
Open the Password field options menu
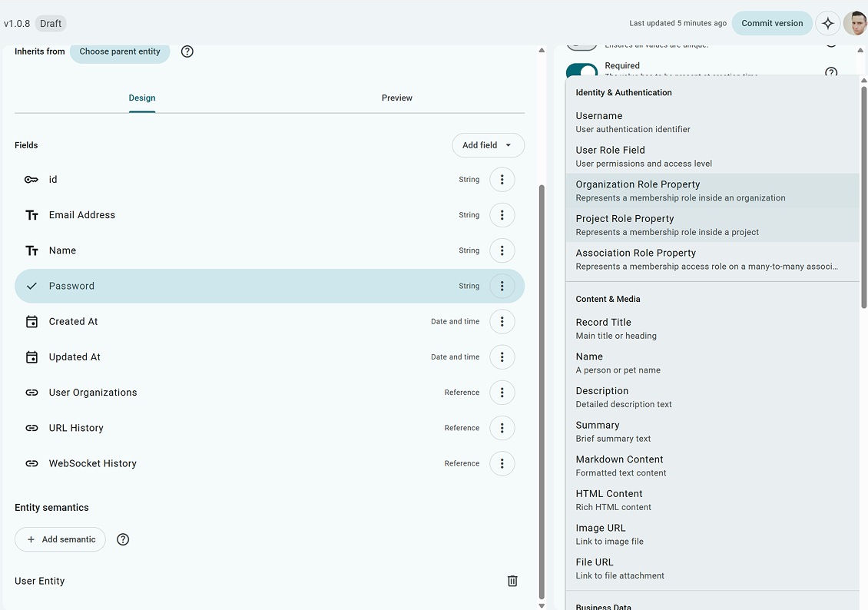click(x=502, y=287)
